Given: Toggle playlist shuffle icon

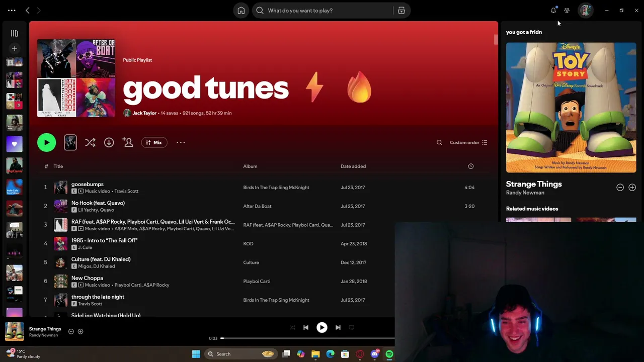Looking at the screenshot, I should (90, 143).
